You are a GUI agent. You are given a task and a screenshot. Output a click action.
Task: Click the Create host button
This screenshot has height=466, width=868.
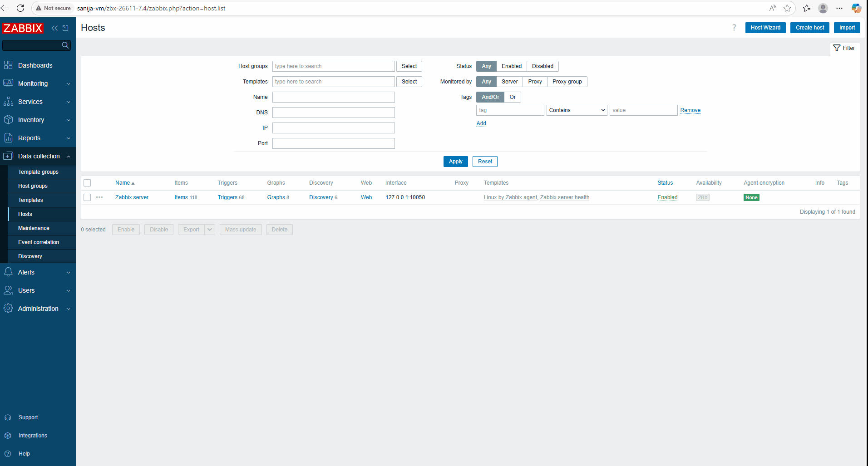click(810, 28)
